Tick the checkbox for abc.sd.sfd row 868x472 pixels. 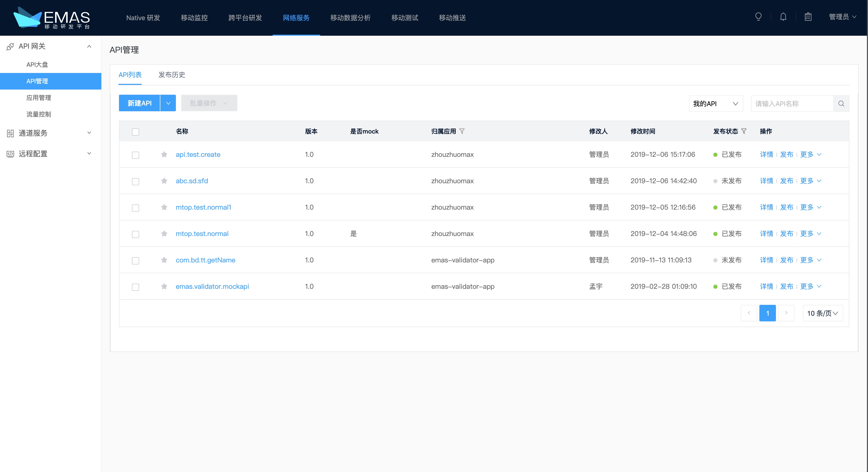click(136, 181)
